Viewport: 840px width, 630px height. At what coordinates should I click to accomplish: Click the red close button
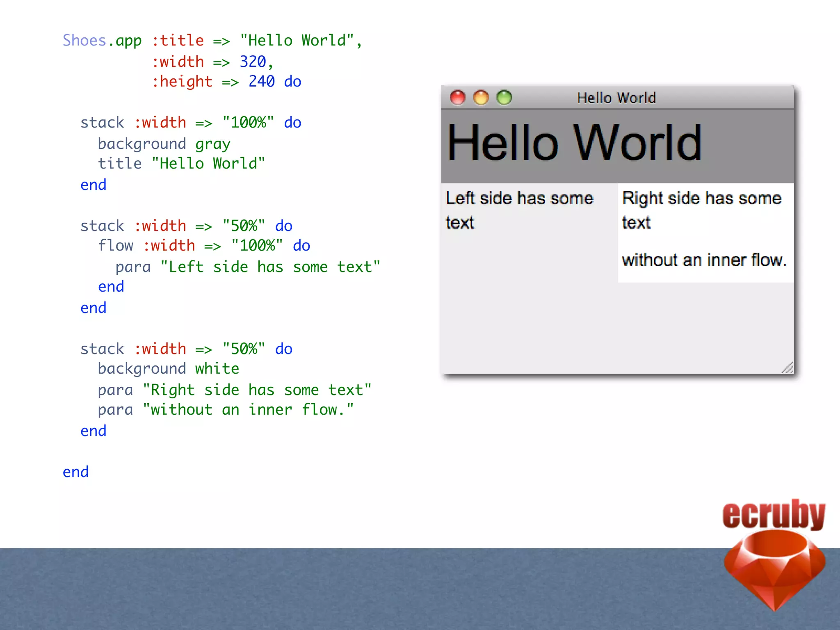[x=458, y=98]
